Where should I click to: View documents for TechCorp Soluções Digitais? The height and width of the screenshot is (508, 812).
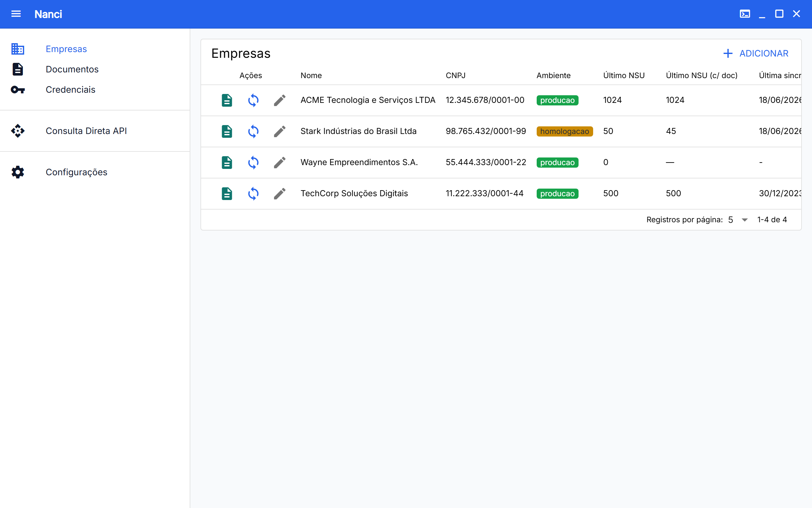[x=227, y=194]
